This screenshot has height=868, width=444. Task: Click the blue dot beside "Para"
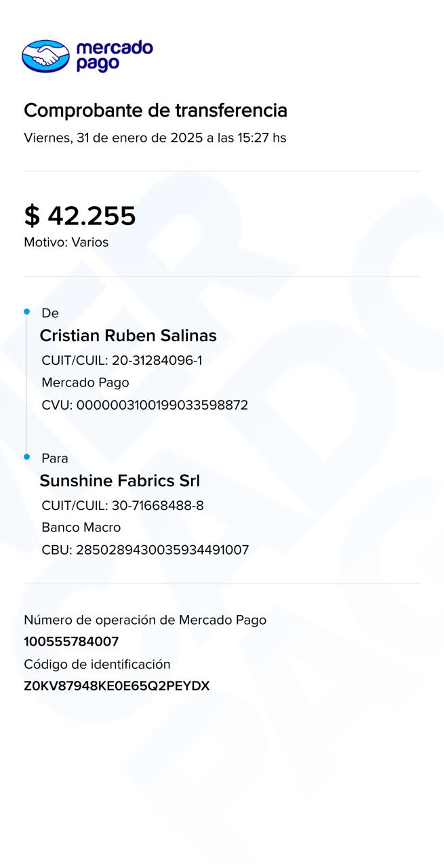pyautogui.click(x=27, y=457)
